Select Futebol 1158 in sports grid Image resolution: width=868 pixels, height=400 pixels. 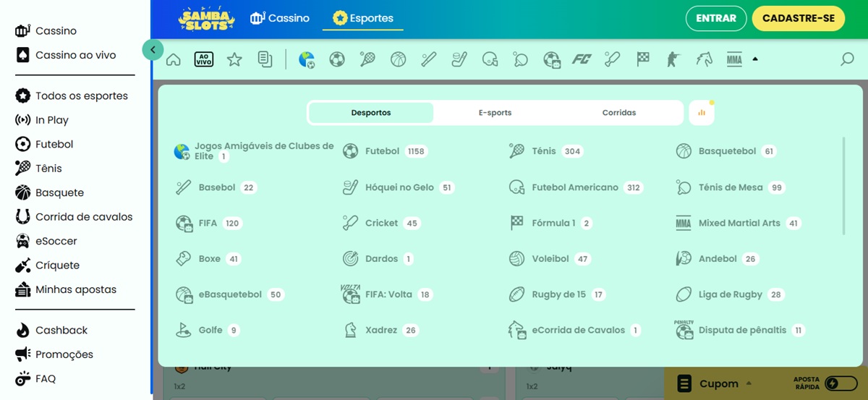[385, 151]
